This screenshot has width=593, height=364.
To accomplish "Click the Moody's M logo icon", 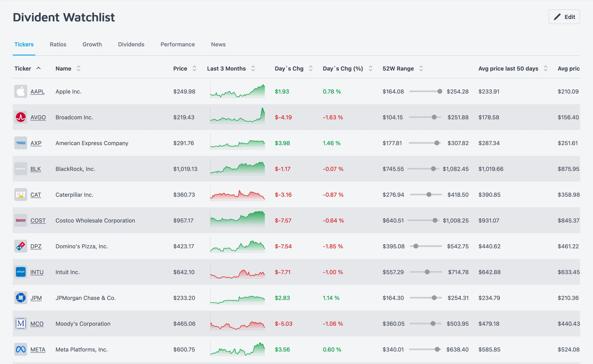I will click(21, 323).
